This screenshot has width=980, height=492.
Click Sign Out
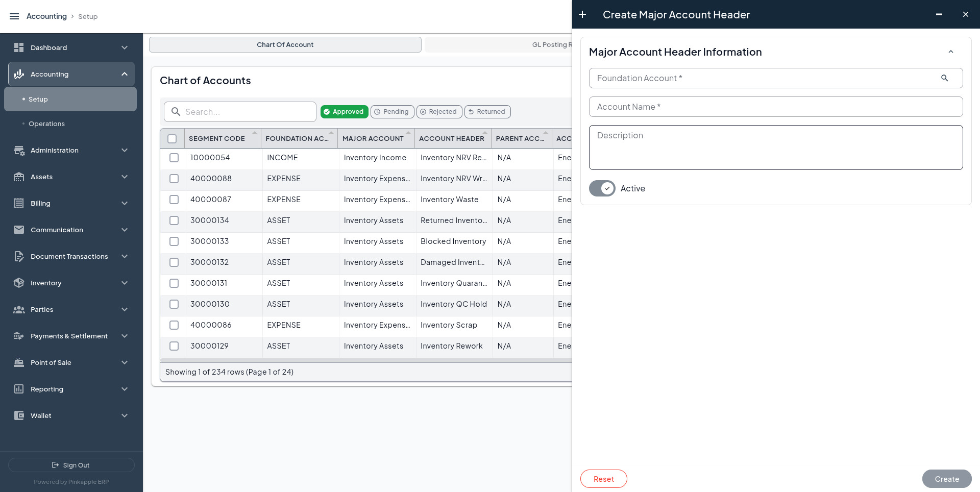71,465
